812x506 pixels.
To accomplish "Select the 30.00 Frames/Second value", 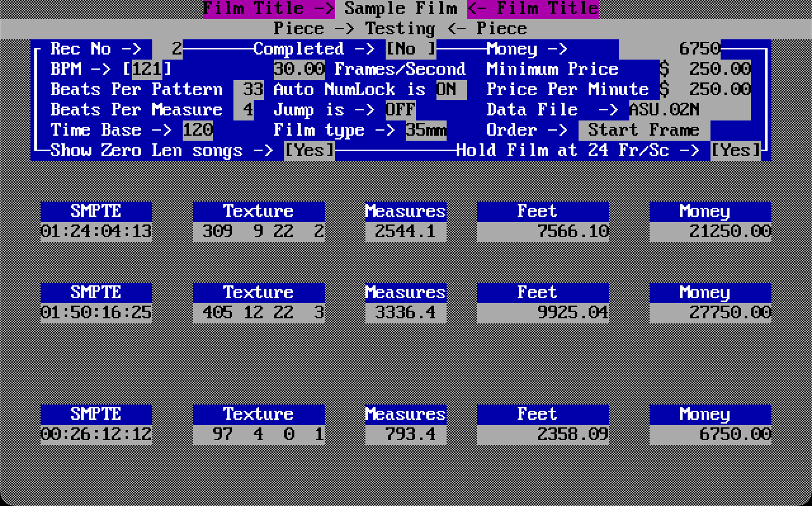I will (299, 70).
